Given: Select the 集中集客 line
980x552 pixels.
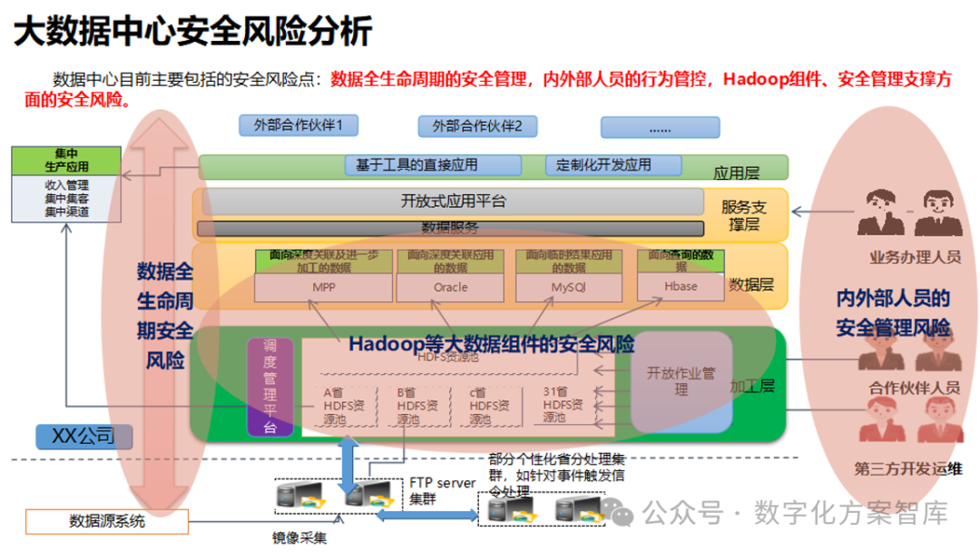Looking at the screenshot, I should (x=66, y=198).
